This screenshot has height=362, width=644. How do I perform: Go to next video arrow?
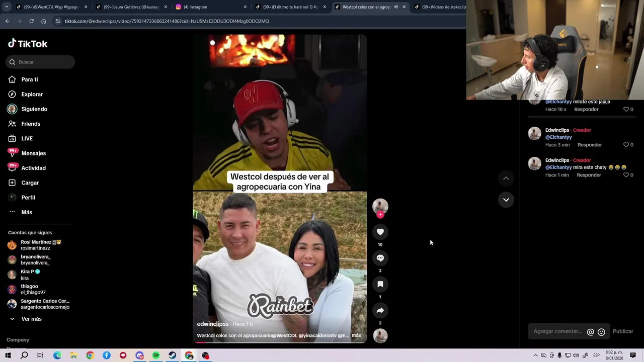coord(506,200)
